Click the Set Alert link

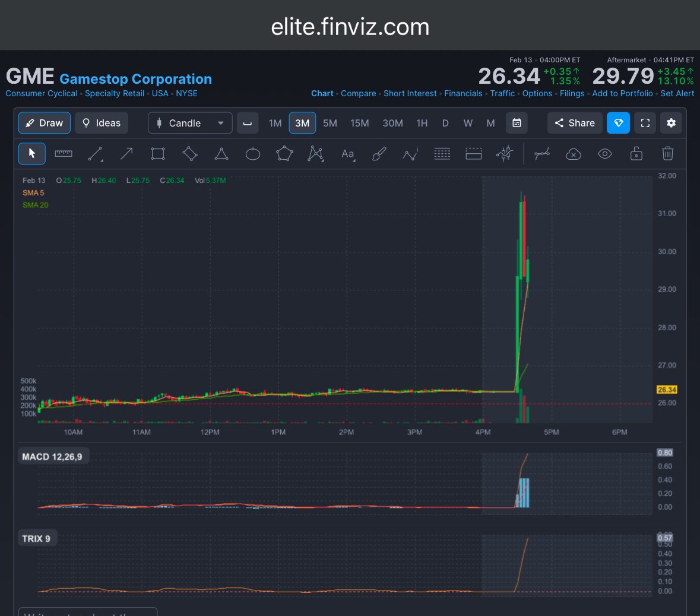(677, 93)
